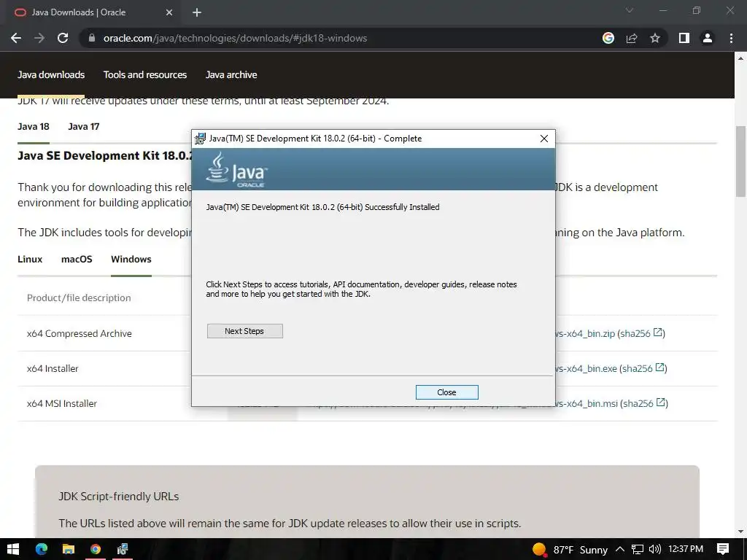Open the network tray icon
This screenshot has width=747, height=560.
pyautogui.click(x=638, y=550)
